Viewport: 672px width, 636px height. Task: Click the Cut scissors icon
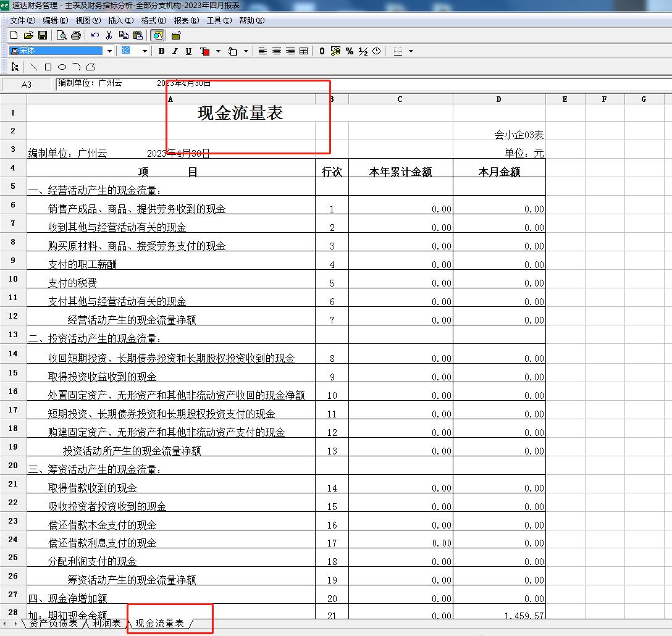click(109, 35)
